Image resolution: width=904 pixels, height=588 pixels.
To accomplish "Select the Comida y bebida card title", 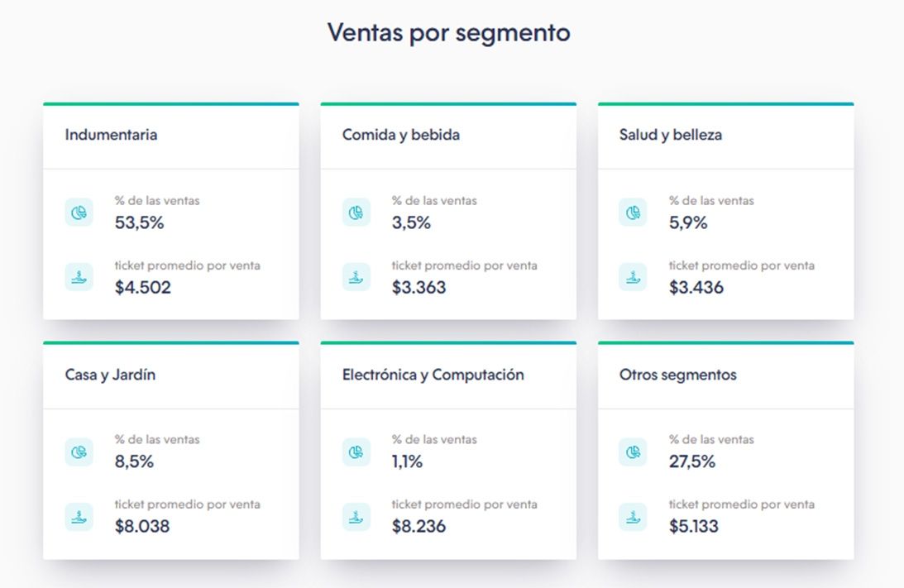I will (401, 135).
